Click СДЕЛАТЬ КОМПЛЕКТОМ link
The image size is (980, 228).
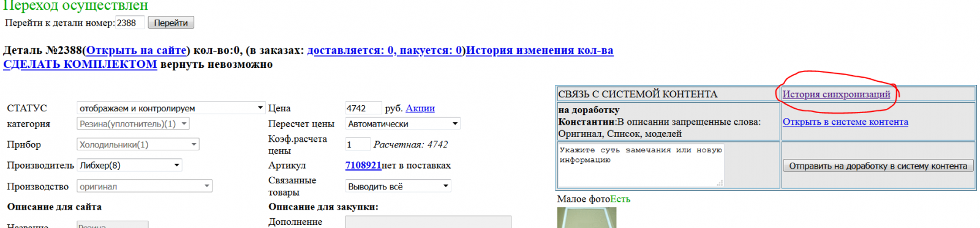tap(80, 64)
